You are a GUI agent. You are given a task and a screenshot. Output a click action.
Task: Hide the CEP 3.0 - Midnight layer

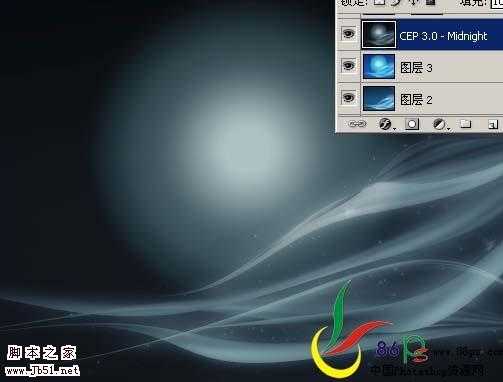[349, 34]
